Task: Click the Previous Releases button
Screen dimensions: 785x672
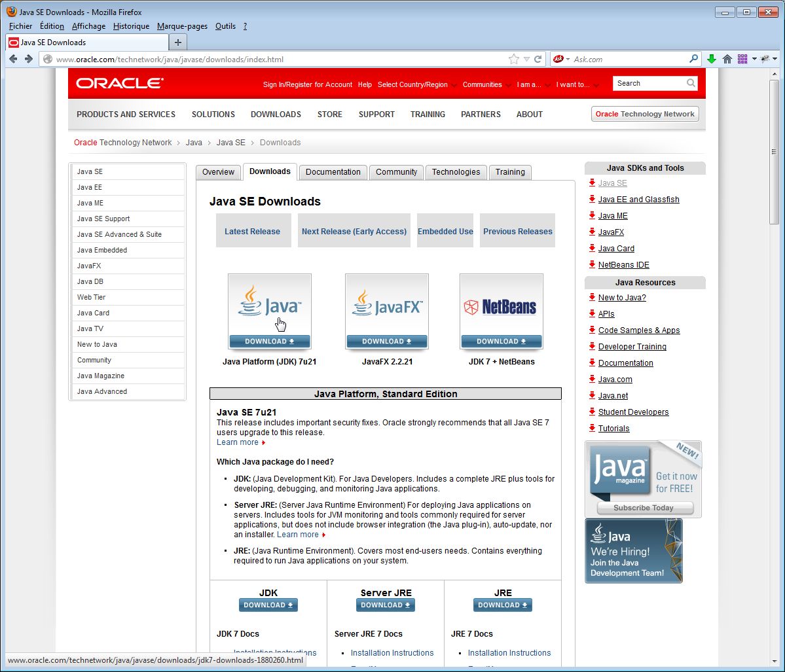Action: pyautogui.click(x=518, y=231)
